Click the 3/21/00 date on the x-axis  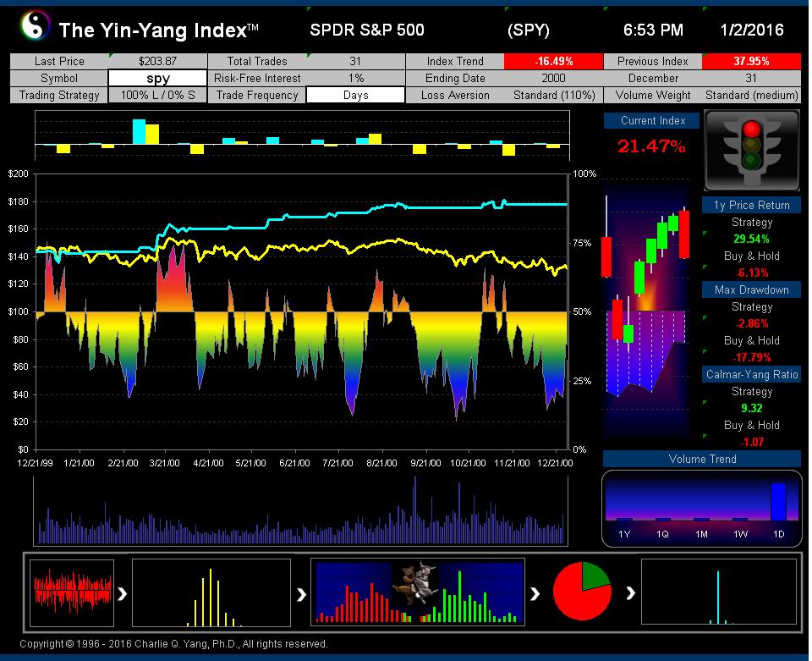[165, 463]
